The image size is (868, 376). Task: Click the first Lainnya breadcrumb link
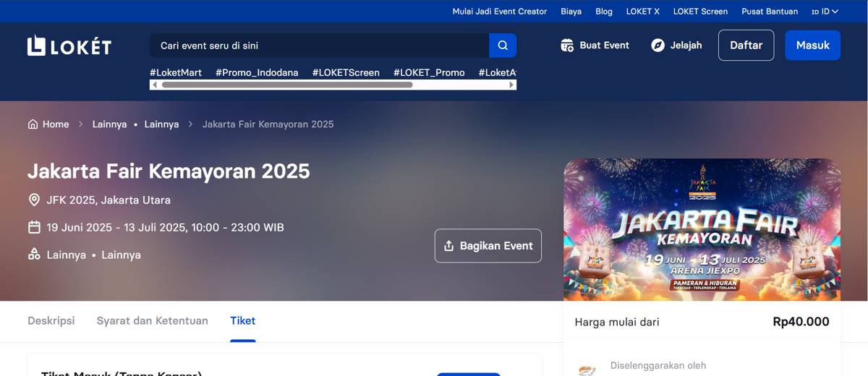[109, 124]
